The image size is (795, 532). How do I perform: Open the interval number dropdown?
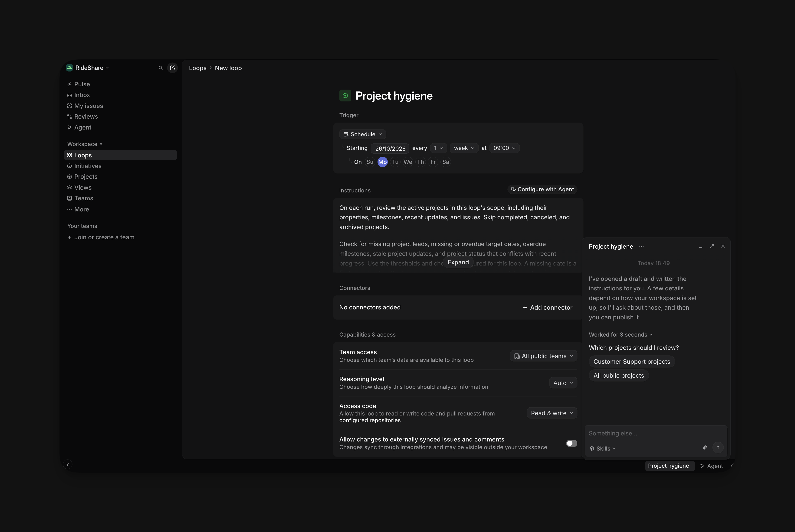(438, 148)
